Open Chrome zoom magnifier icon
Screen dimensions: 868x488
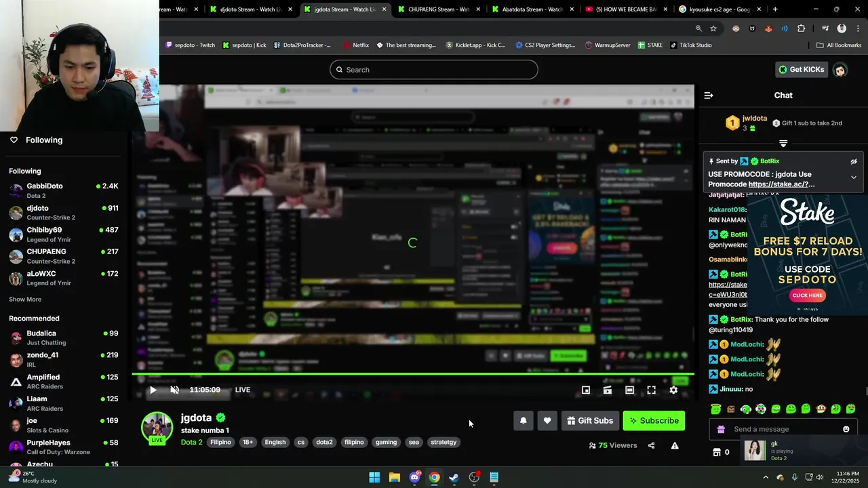click(x=698, y=28)
